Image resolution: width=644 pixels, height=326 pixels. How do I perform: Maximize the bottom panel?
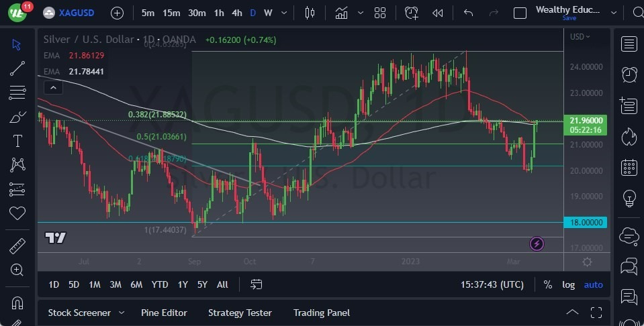coord(596,313)
